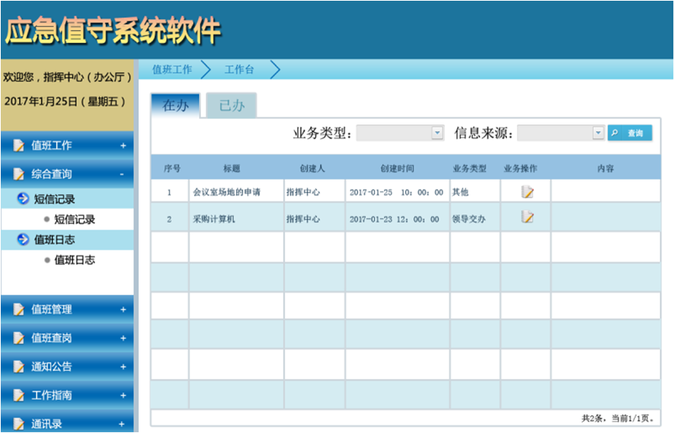Click the 标题 column header
The width and height of the screenshot is (675, 433).
[x=232, y=168]
